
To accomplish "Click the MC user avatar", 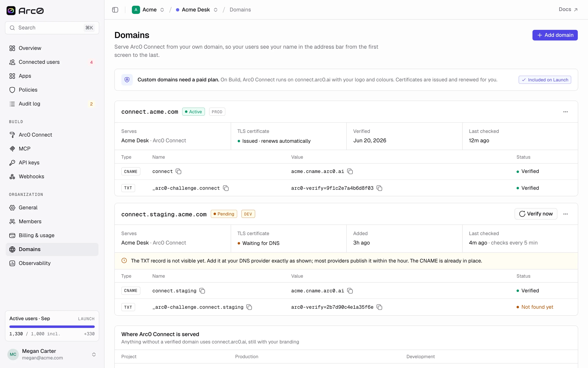I will click(x=13, y=354).
